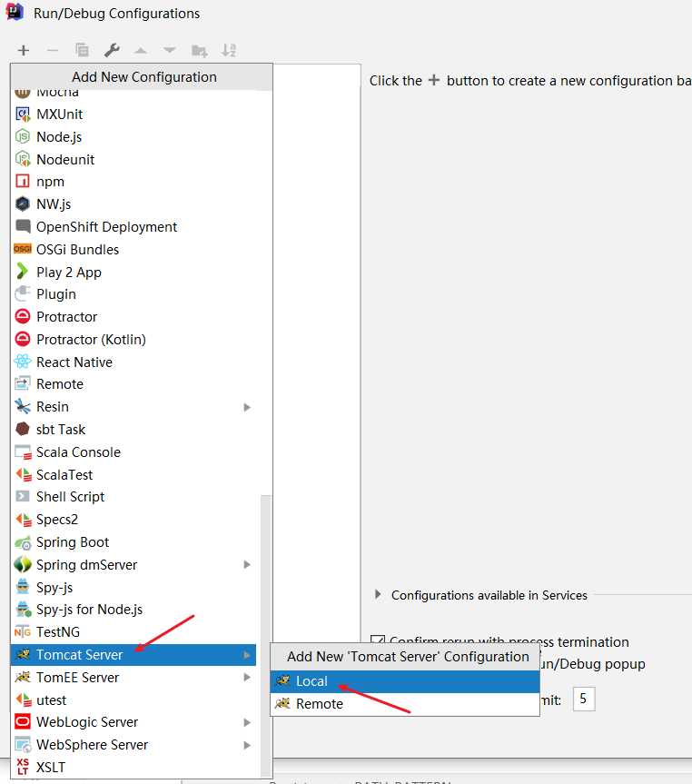Click the Protractor (Kotlin) icon

(23, 339)
